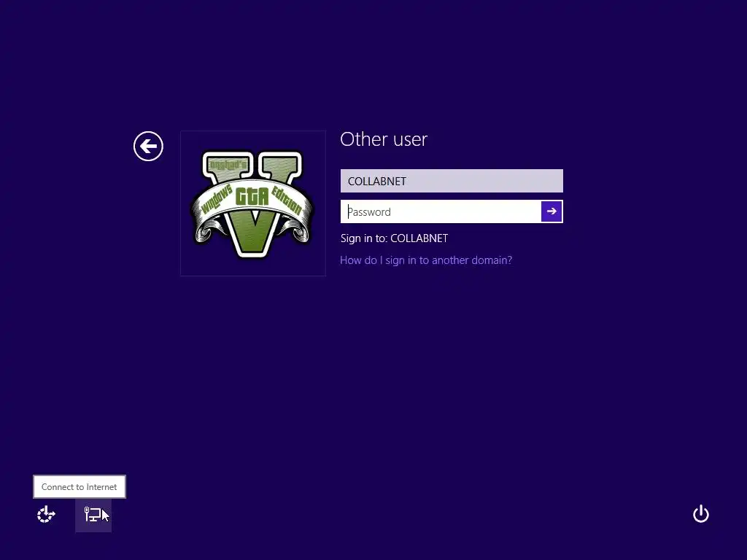The image size is (747, 560).
Task: Click the 'Sign in to: COLLABNET' text
Action: 394,238
